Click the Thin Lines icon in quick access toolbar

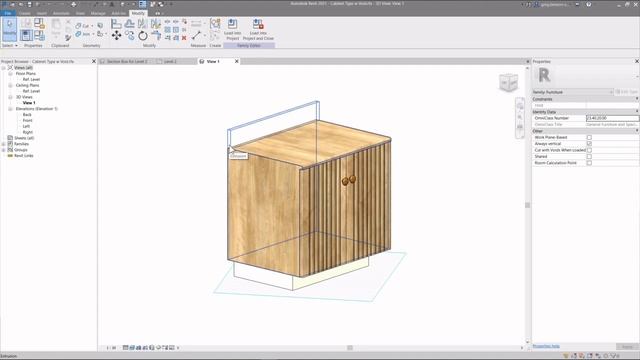tap(142, 4)
